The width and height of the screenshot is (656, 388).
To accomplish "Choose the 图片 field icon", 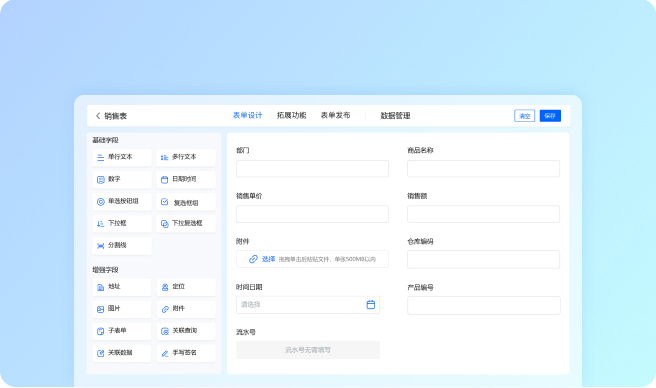I will tap(100, 309).
